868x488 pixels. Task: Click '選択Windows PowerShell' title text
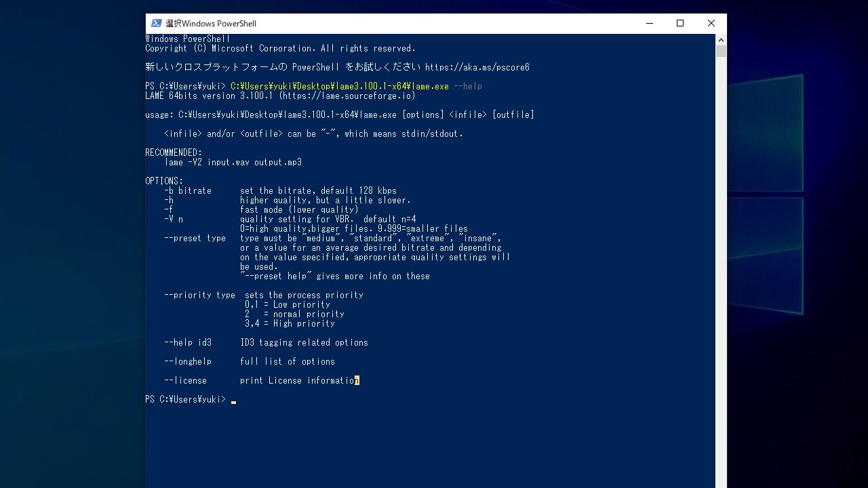(x=211, y=23)
